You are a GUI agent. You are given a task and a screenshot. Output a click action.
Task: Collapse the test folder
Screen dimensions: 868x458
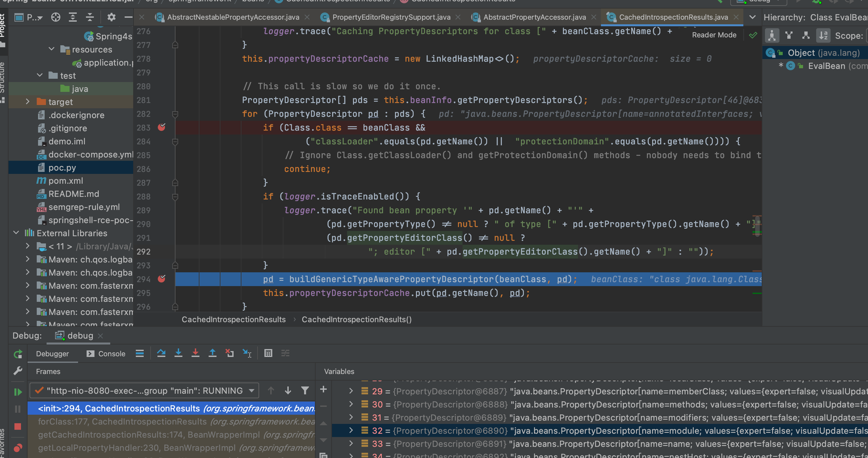tap(40, 75)
